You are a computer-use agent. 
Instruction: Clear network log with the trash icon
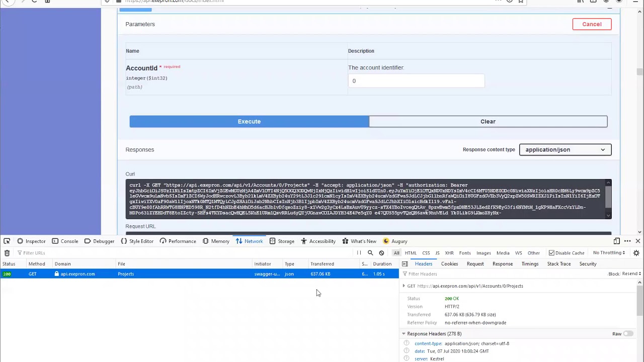(7, 253)
